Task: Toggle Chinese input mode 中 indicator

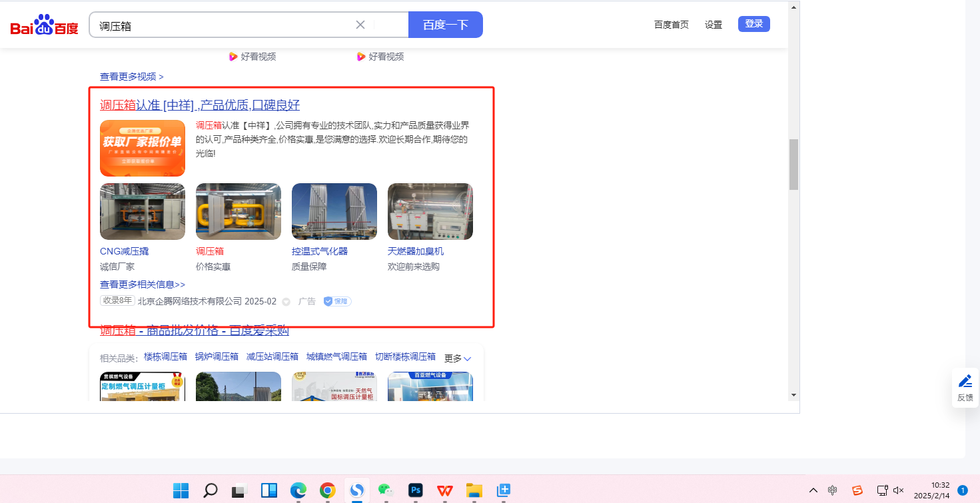Action: (x=833, y=490)
